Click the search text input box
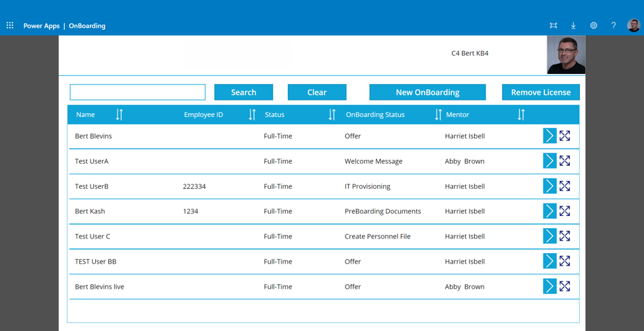Screen dimensions: 644x331 137,92
